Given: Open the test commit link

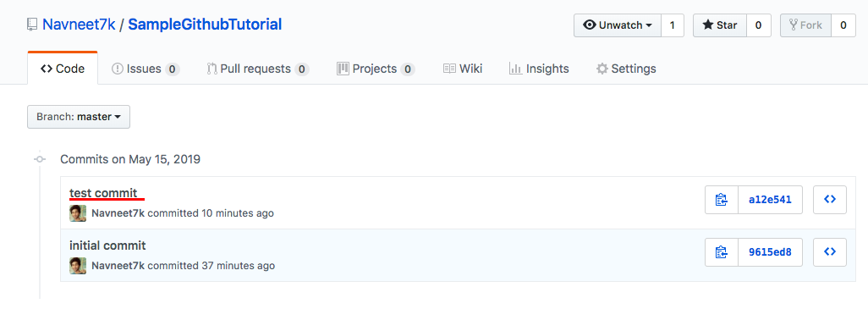Looking at the screenshot, I should (x=103, y=193).
